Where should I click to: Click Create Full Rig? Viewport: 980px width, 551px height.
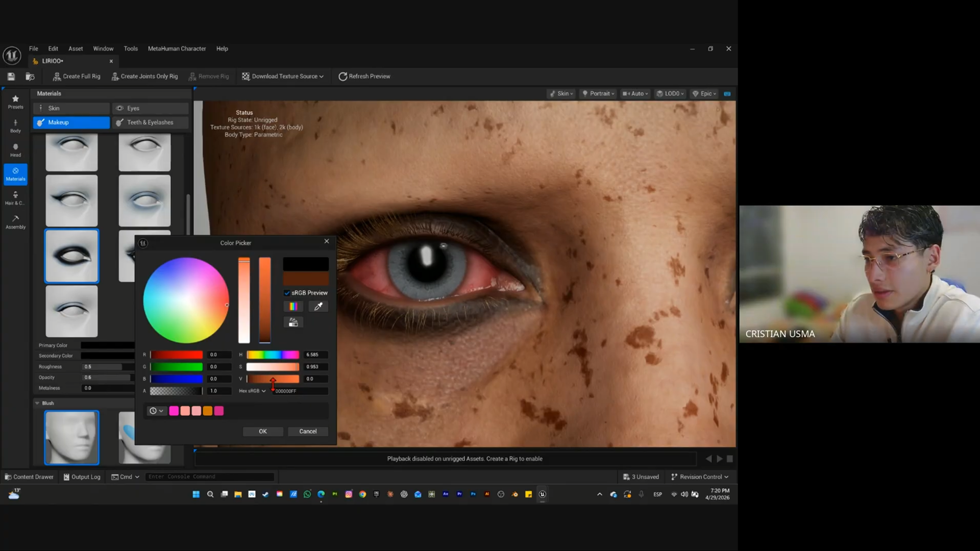pyautogui.click(x=77, y=77)
